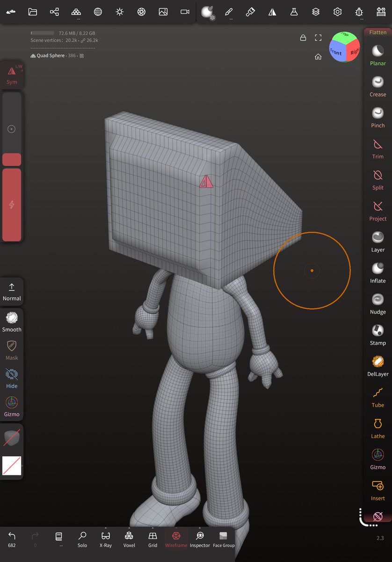Select the Lathe tool
The height and width of the screenshot is (562, 392).
click(x=378, y=429)
